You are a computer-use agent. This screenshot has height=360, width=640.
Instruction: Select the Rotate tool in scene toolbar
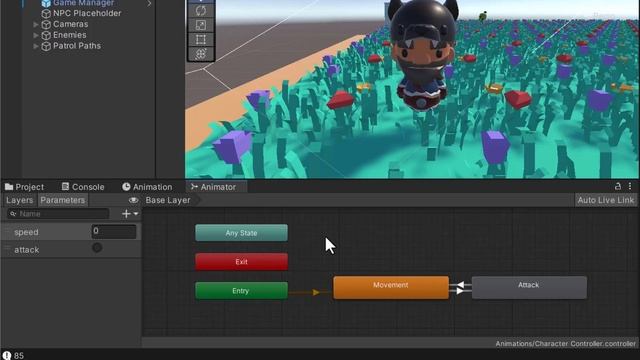tap(200, 11)
